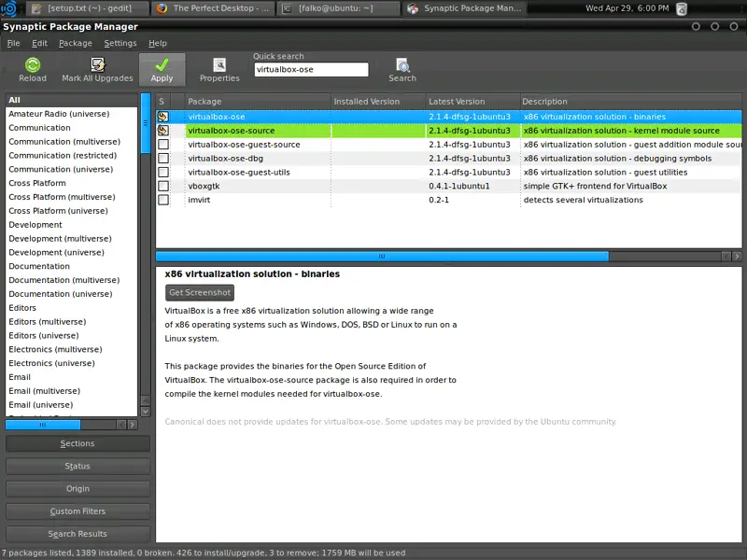Screen dimensions: 747x560
Task: Select the Communication section
Action: coord(72,128)
